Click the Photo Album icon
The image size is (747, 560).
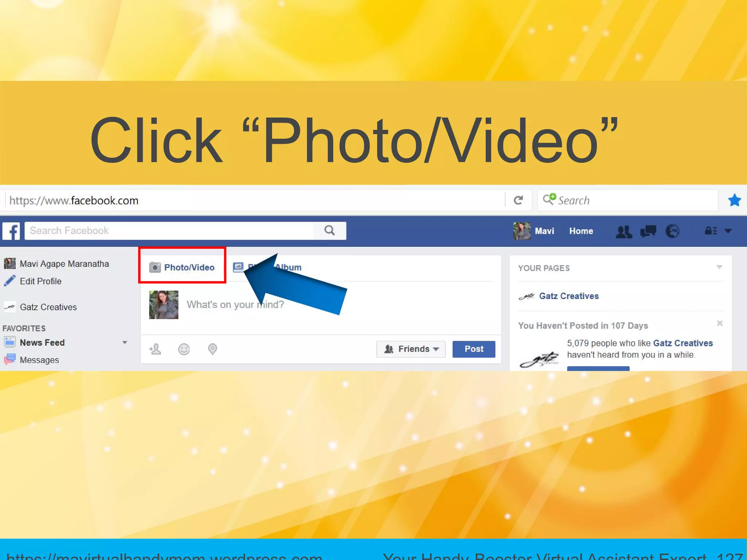pyautogui.click(x=238, y=267)
